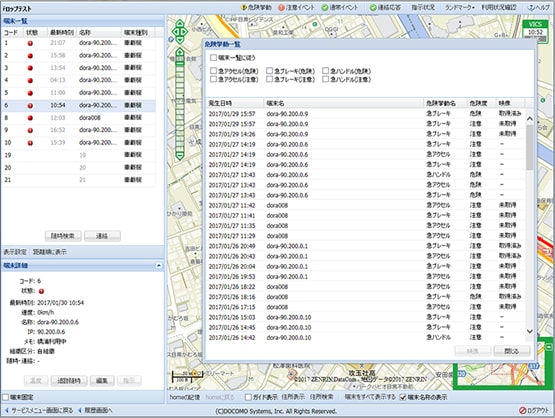Click the red status icon for terminal code 9

point(30,130)
